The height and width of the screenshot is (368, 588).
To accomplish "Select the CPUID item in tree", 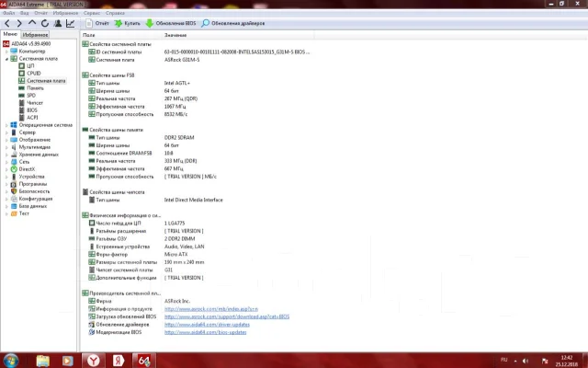I will coord(34,74).
